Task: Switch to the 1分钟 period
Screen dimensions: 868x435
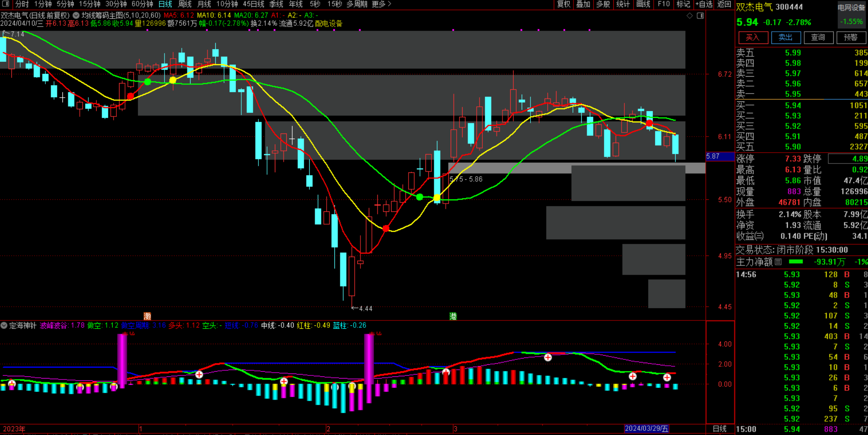Action: tap(43, 4)
